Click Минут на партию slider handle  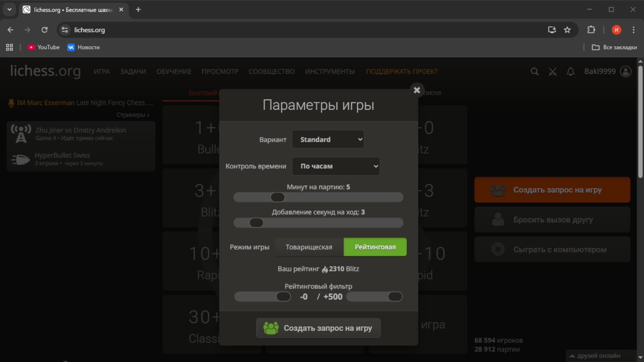pyautogui.click(x=277, y=197)
